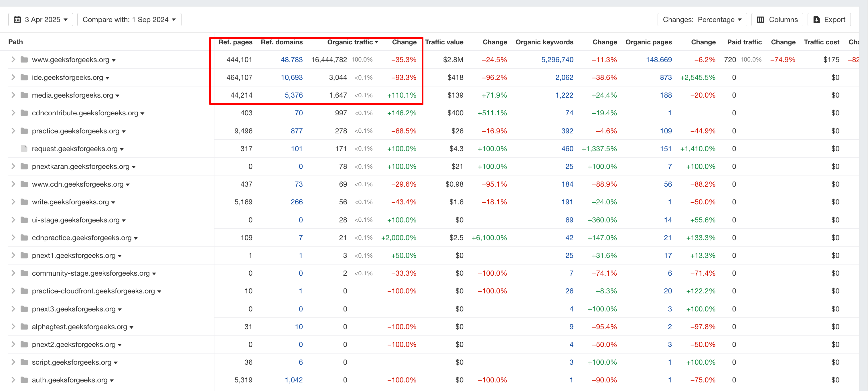The height and width of the screenshot is (391, 868).
Task: Click folder icon for practice-cloudfront.geeksforgeeks.org
Action: click(24, 291)
